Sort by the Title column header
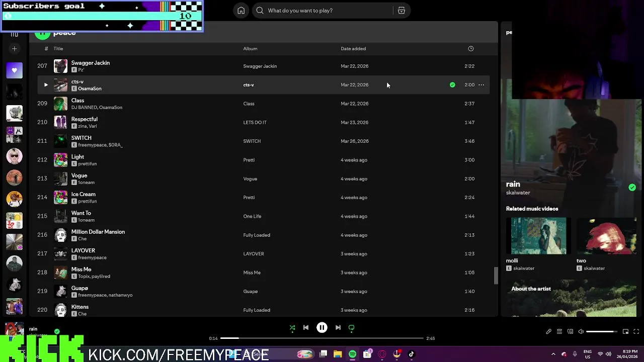This screenshot has height=362, width=644. 58,49
